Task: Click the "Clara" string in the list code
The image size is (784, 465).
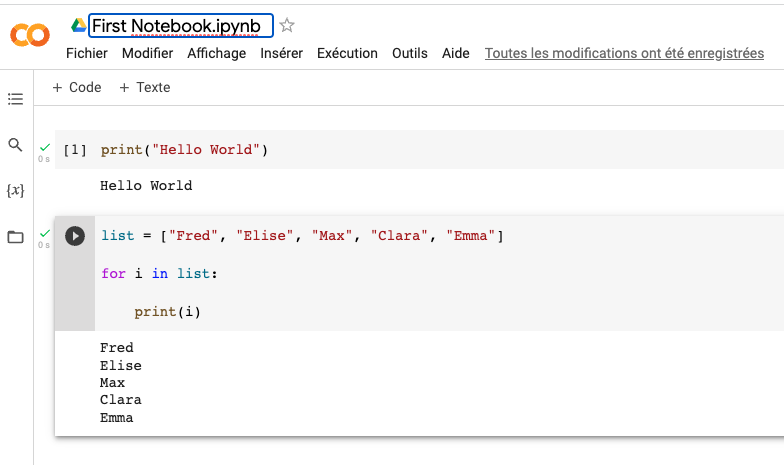Action: coord(399,236)
